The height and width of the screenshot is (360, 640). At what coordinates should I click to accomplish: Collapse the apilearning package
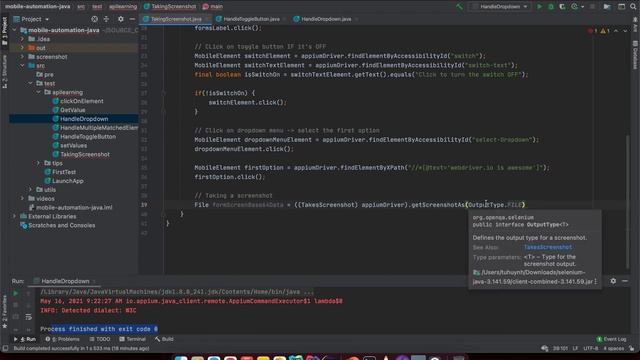pyautogui.click(x=39, y=92)
